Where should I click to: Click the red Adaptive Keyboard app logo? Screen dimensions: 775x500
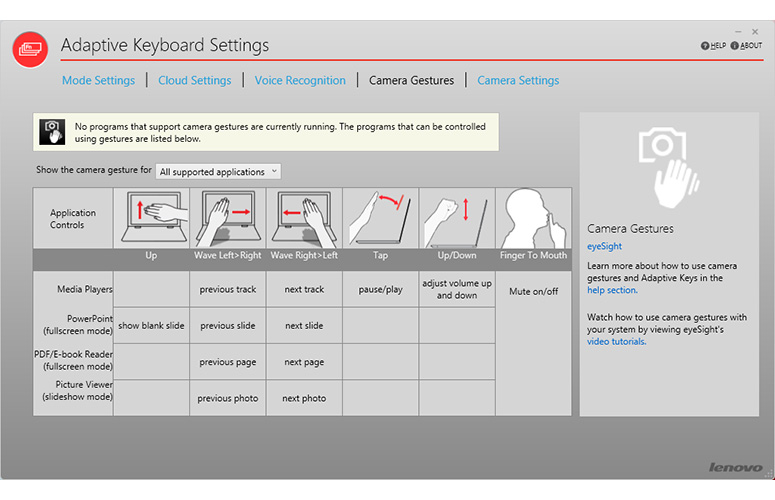[30, 49]
